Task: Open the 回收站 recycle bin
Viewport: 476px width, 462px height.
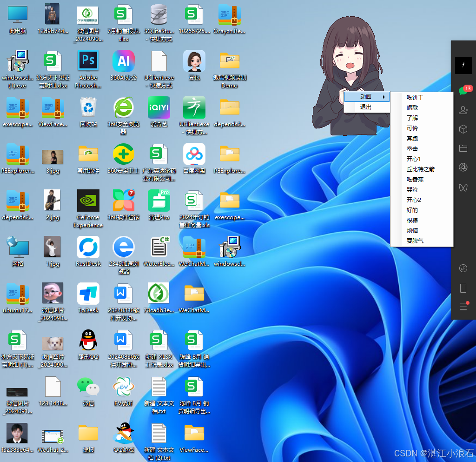Action: [88, 107]
